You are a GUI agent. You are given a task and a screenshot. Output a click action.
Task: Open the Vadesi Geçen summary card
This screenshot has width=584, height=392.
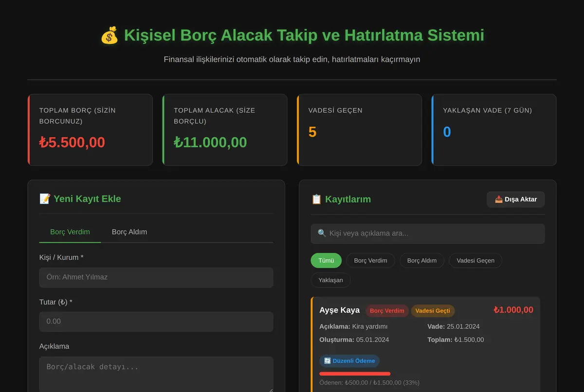coord(359,130)
